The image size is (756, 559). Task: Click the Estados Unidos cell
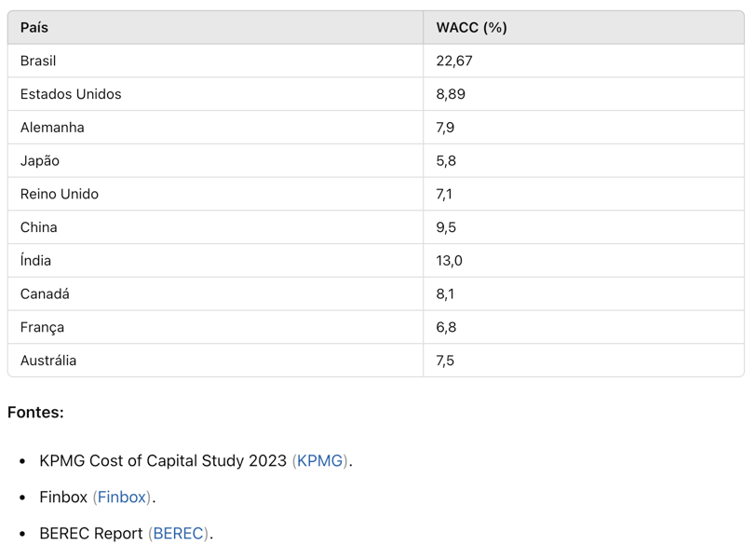click(71, 94)
